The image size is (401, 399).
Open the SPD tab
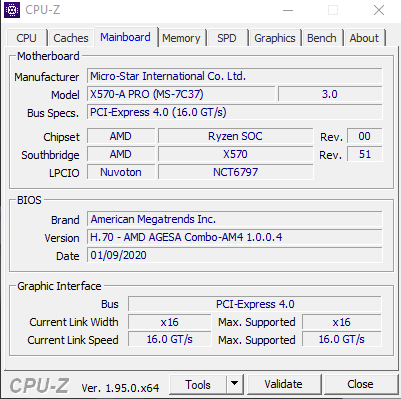pos(227,38)
